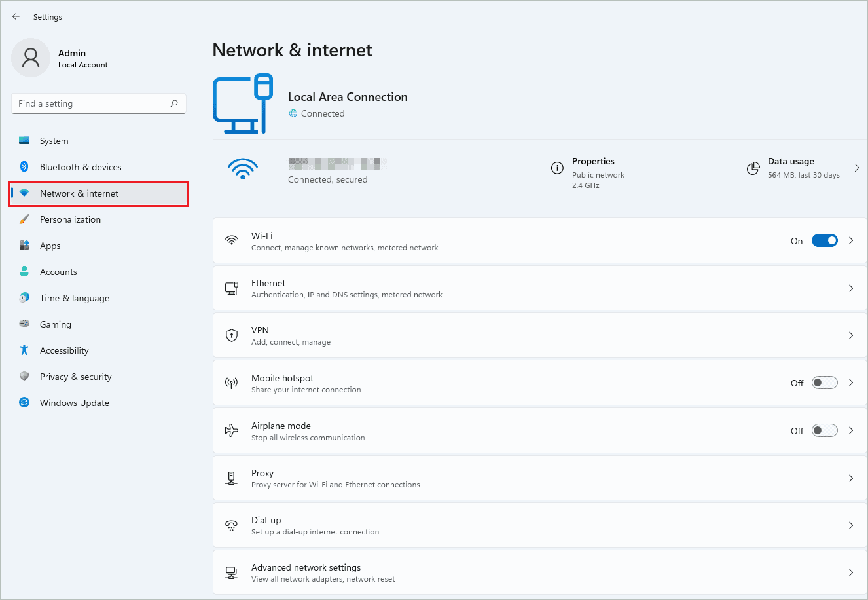The width and height of the screenshot is (868, 600).
Task: Enable the Mobile hotspot toggle
Action: (x=825, y=383)
